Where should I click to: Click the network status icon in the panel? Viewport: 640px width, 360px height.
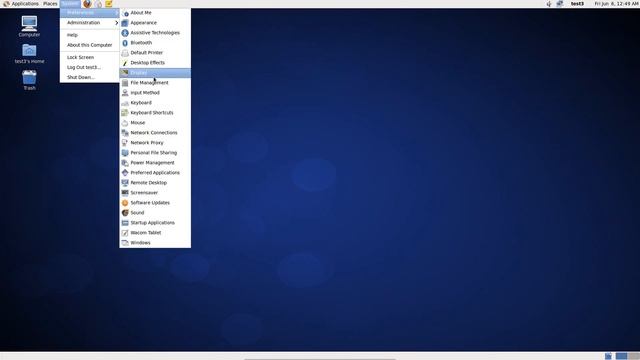(x=560, y=4)
